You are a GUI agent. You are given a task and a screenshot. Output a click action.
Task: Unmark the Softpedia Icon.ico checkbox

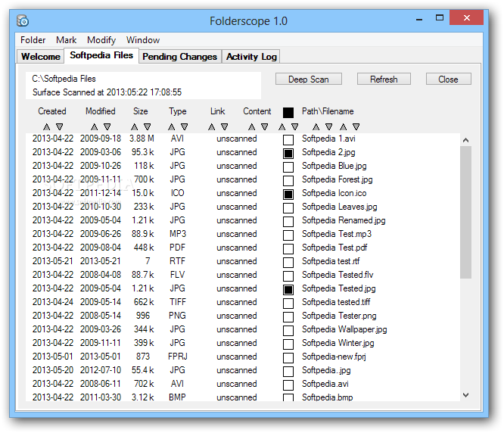(288, 194)
